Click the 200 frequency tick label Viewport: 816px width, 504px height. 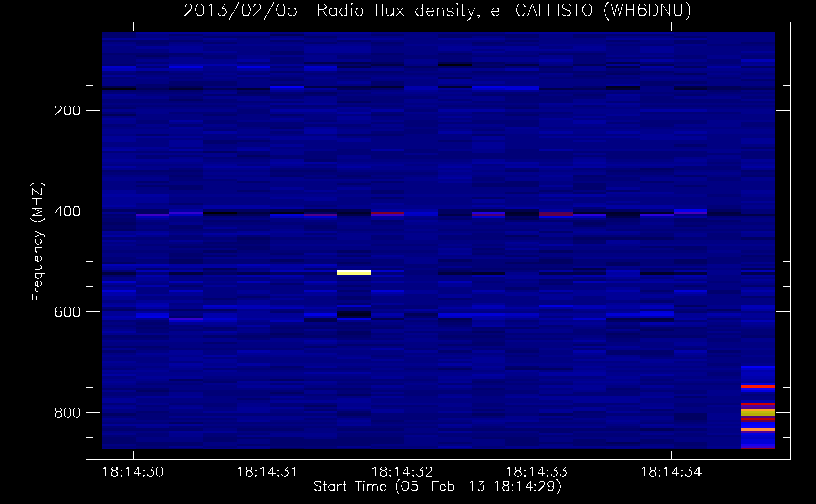[68, 110]
